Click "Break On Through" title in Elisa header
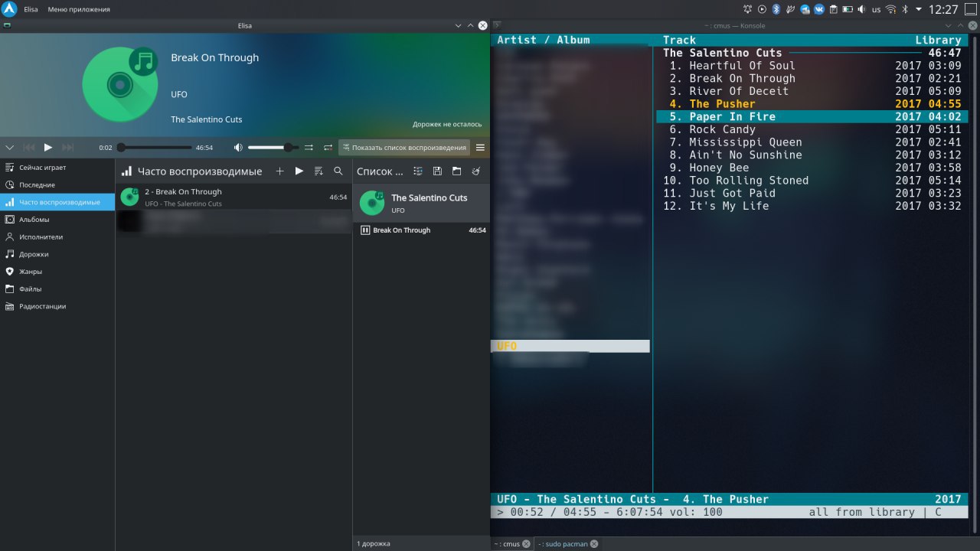This screenshot has height=551, width=980. coord(214,57)
